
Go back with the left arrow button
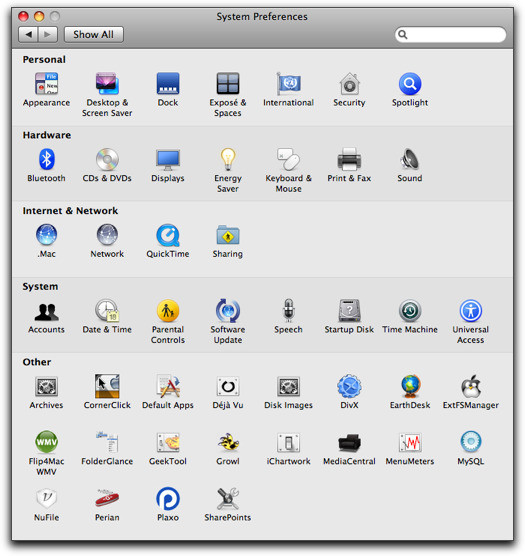pyautogui.click(x=28, y=34)
